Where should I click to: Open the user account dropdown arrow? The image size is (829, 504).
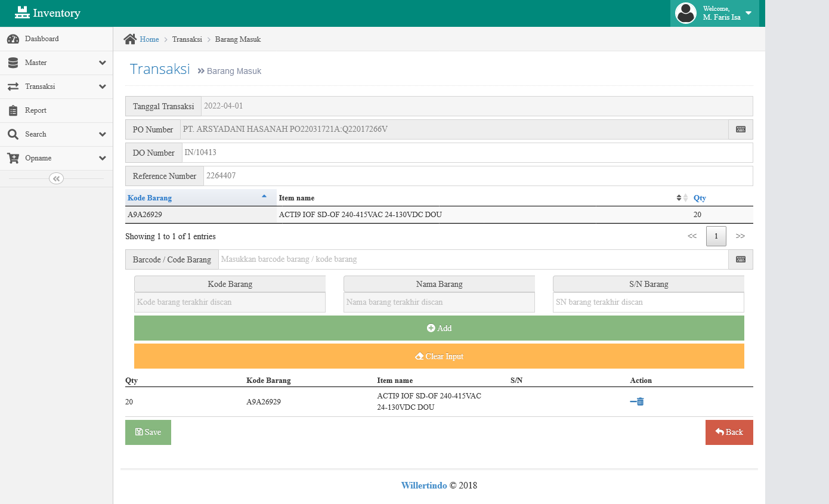[x=748, y=13]
